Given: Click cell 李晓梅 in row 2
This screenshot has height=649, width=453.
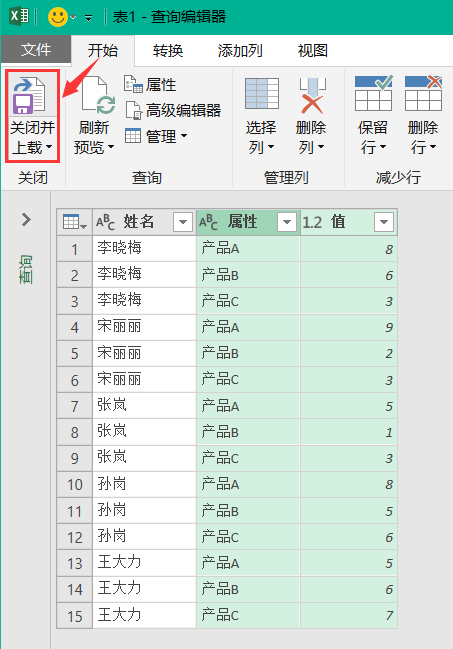Looking at the screenshot, I should pos(144,274).
